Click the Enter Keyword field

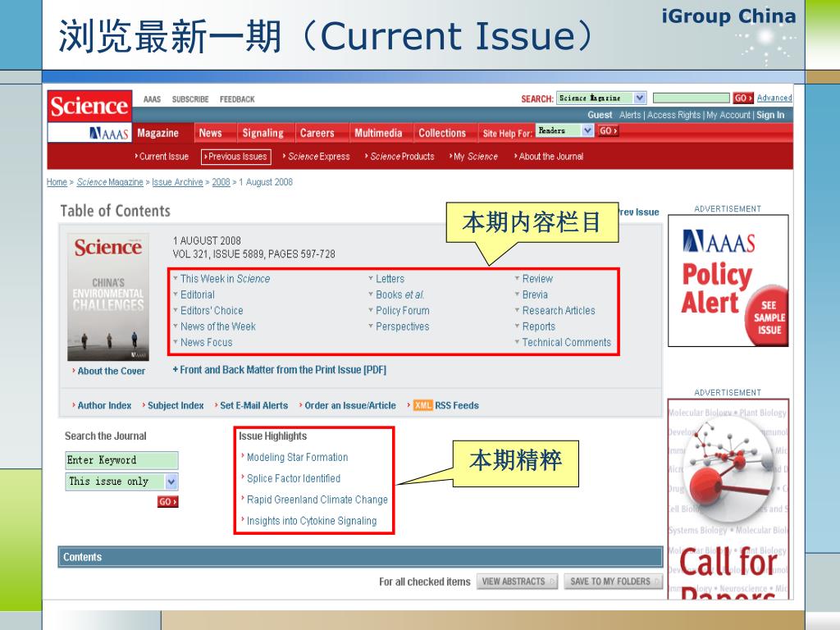click(x=121, y=460)
